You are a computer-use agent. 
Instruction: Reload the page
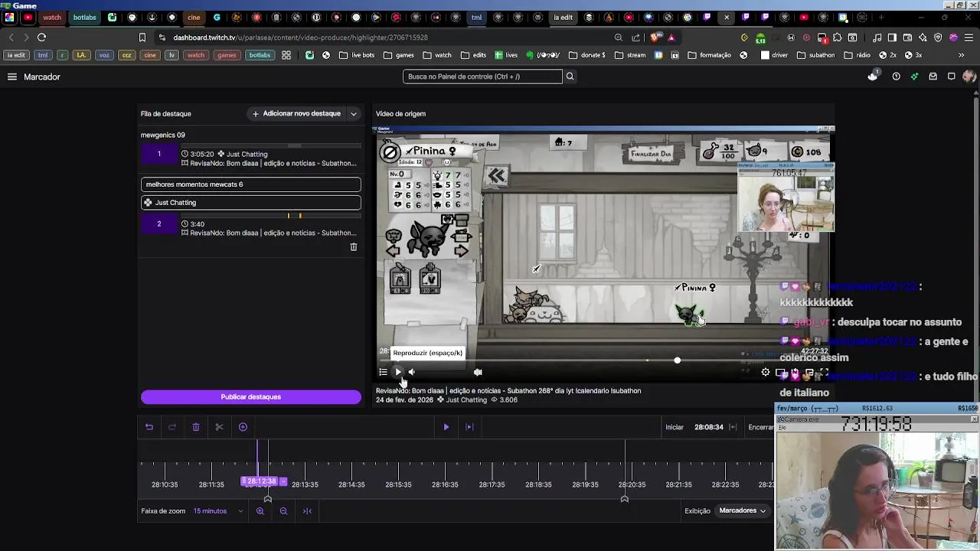pyautogui.click(x=41, y=37)
